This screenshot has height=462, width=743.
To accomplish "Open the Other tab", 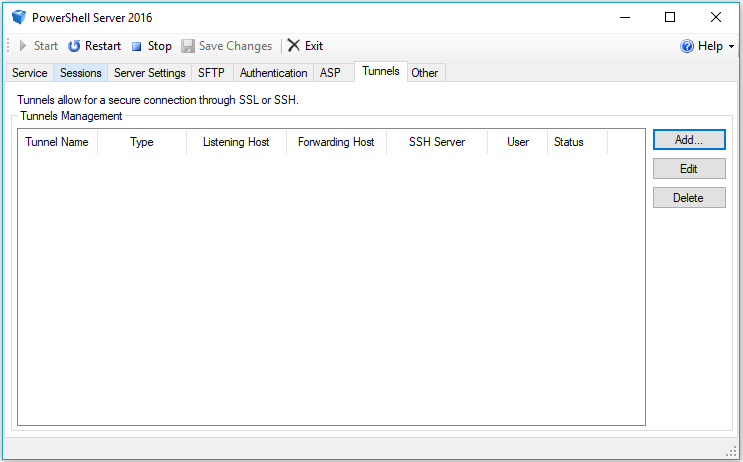I will 425,73.
